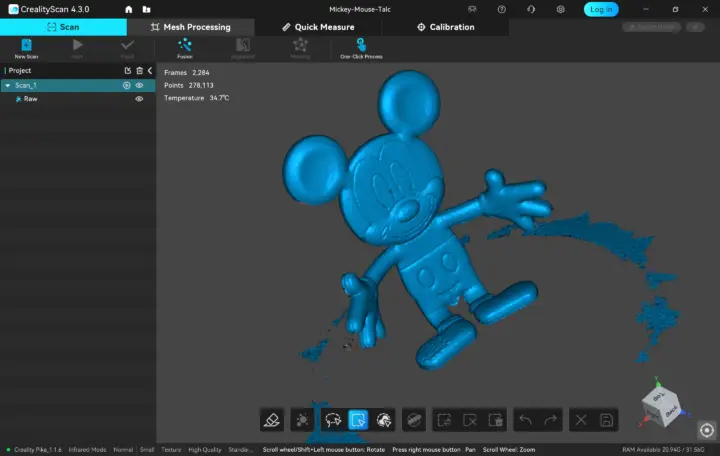Image resolution: width=720 pixels, height=456 pixels.
Task: Click the RAM Available status text
Action: (x=663, y=450)
